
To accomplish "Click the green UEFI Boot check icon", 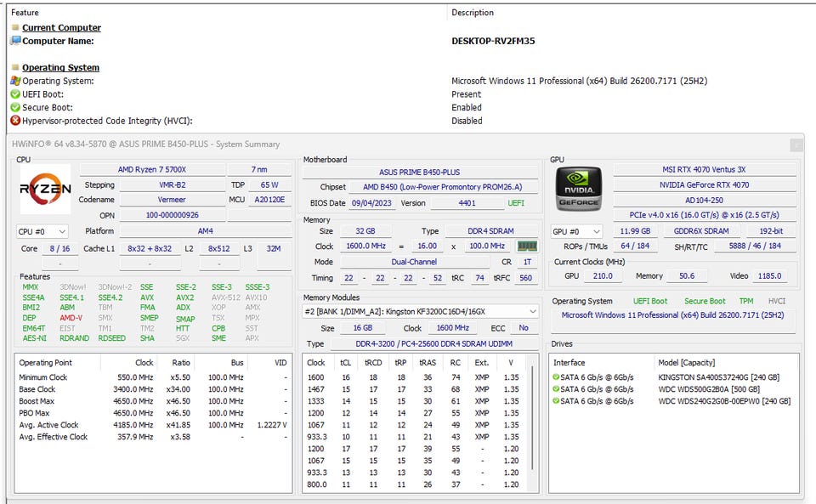I will tap(15, 94).
